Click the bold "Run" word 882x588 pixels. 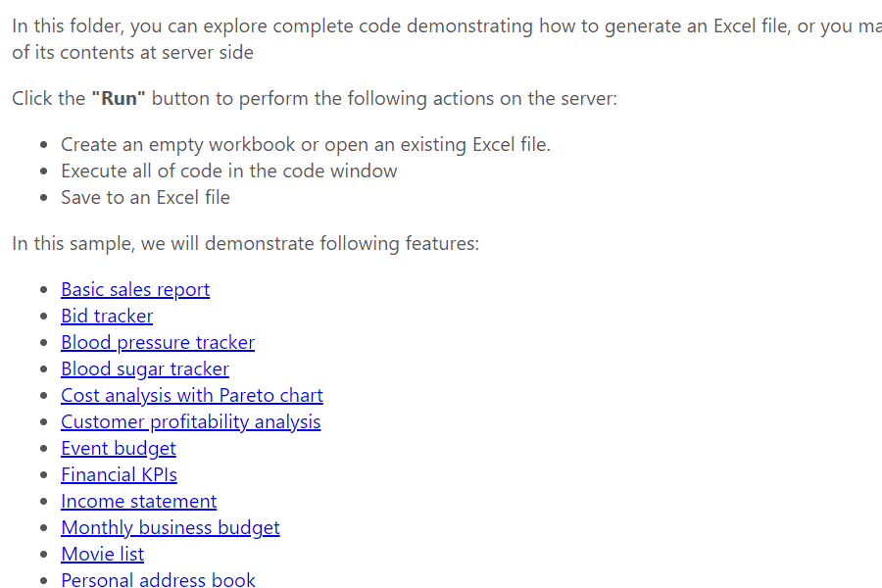[x=119, y=98]
